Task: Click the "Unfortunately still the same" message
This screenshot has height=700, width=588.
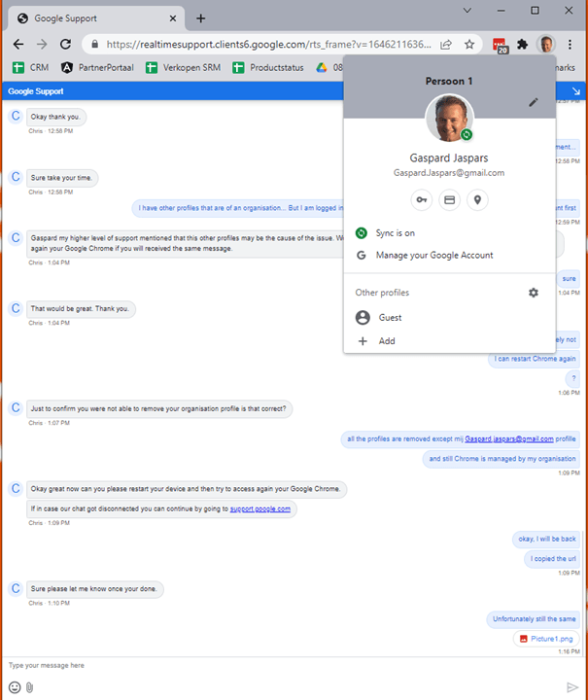Action: (534, 619)
